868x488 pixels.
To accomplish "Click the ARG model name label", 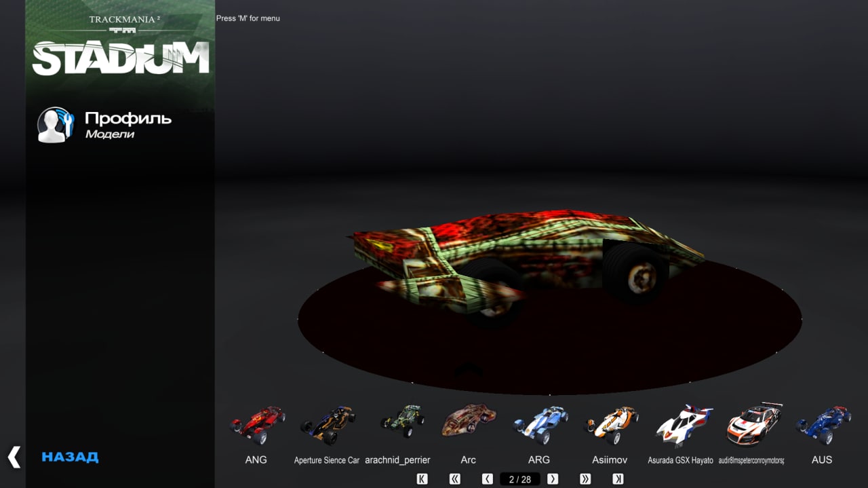I will (539, 459).
